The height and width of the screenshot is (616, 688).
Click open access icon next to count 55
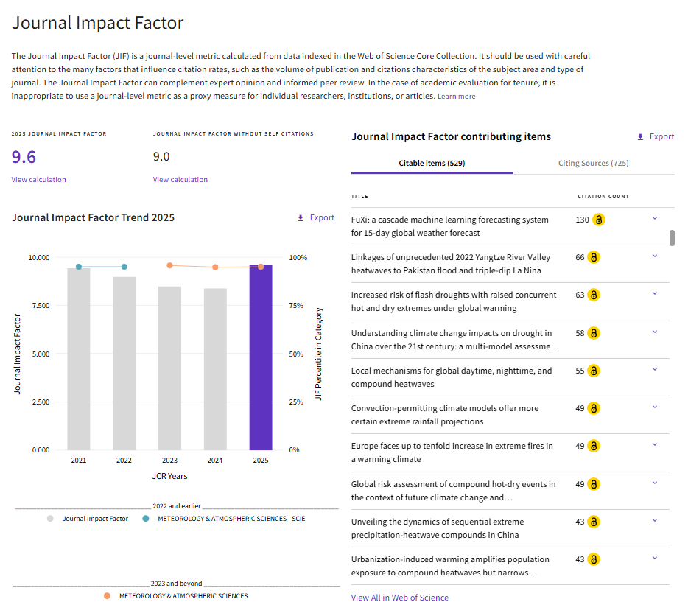pos(593,371)
